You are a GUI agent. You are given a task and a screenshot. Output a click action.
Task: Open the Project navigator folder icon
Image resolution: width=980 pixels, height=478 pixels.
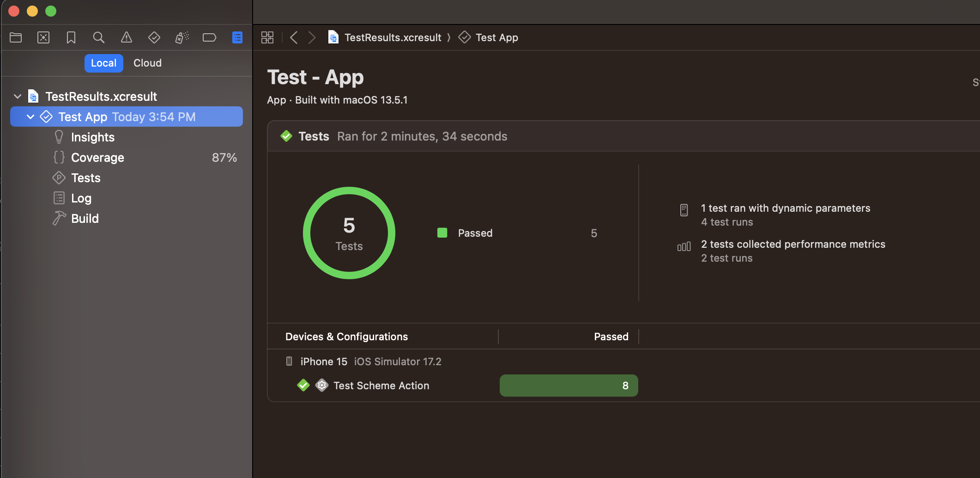[x=16, y=37]
